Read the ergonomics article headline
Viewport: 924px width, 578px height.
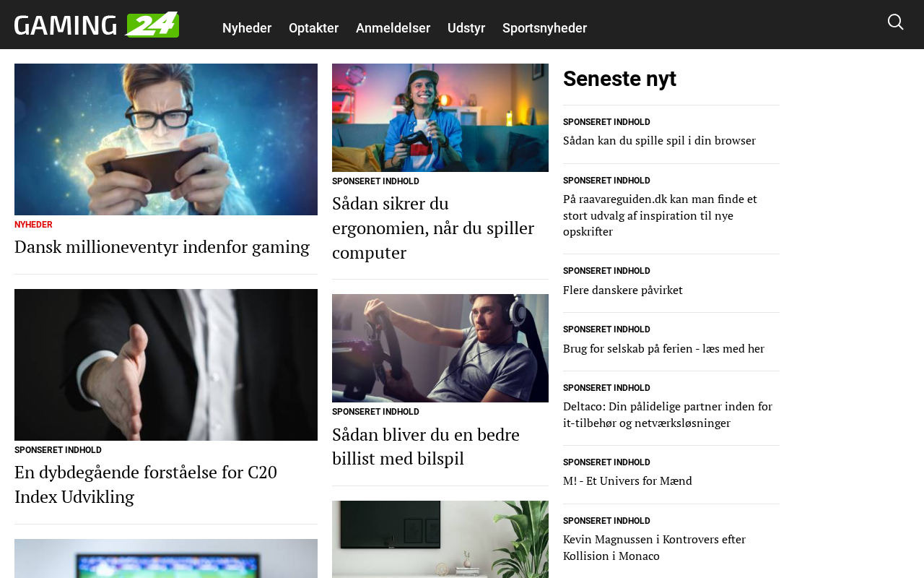tap(433, 228)
